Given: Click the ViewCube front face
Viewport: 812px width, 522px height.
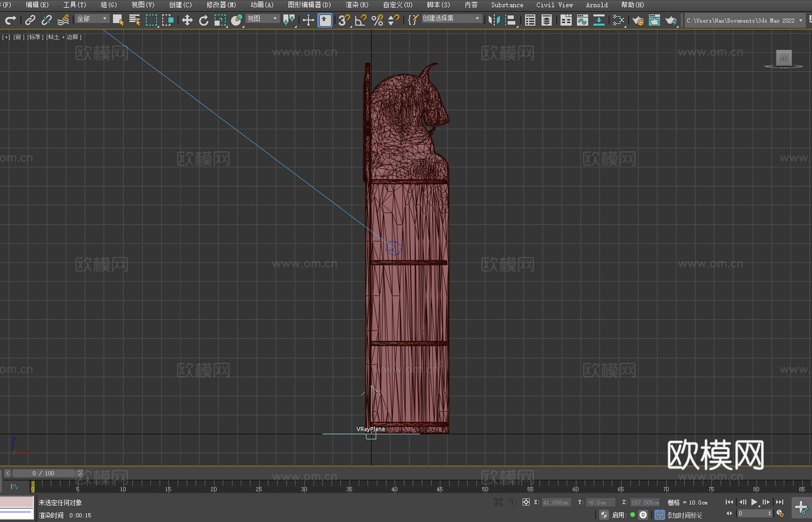Looking at the screenshot, I should 784,57.
